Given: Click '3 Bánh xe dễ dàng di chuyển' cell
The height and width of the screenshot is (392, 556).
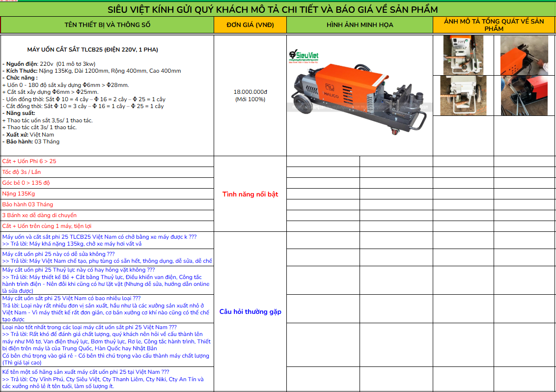Looking at the screenshot, I should point(107,216).
